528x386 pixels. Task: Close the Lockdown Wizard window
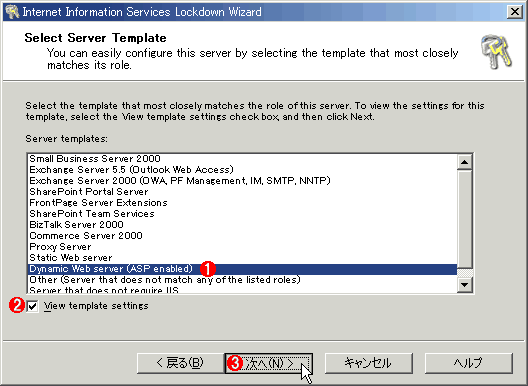[x=515, y=12]
